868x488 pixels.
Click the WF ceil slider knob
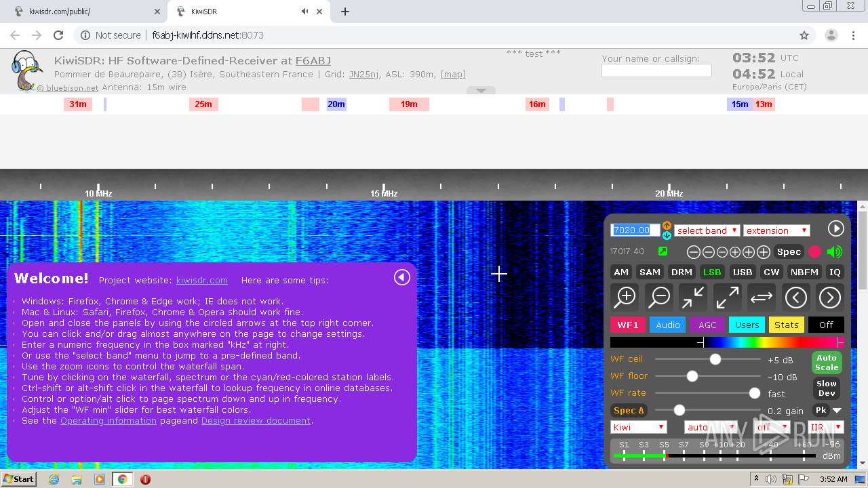click(x=715, y=359)
